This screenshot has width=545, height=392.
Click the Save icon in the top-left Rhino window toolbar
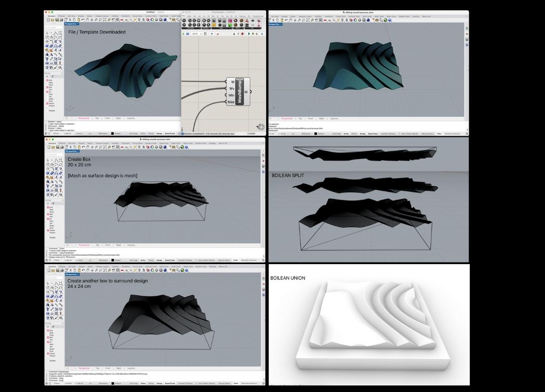pyautogui.click(x=56, y=20)
